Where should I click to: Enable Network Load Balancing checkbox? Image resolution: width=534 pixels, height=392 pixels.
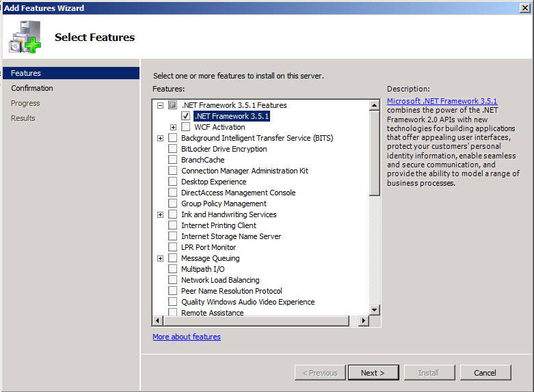click(x=173, y=280)
